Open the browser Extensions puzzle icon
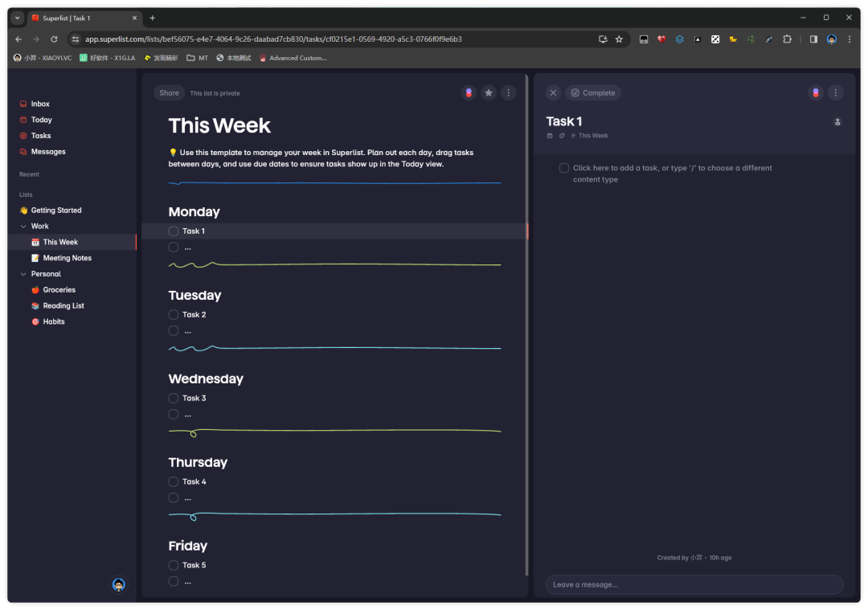This screenshot has height=610, width=868. [787, 39]
